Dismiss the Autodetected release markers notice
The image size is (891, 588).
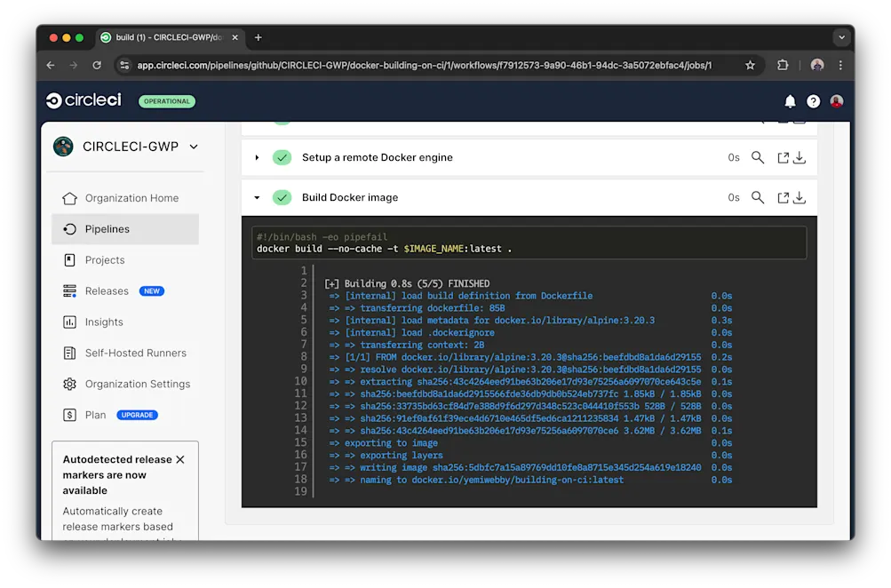click(180, 459)
